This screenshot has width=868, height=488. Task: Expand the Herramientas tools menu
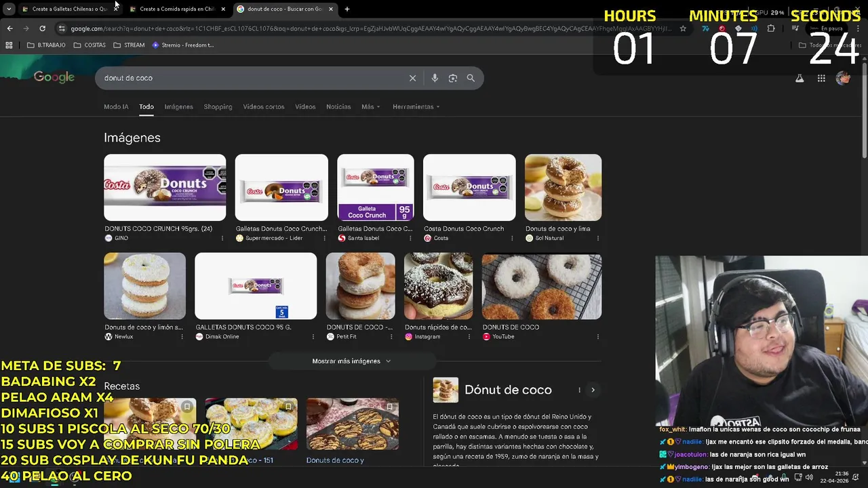416,106
